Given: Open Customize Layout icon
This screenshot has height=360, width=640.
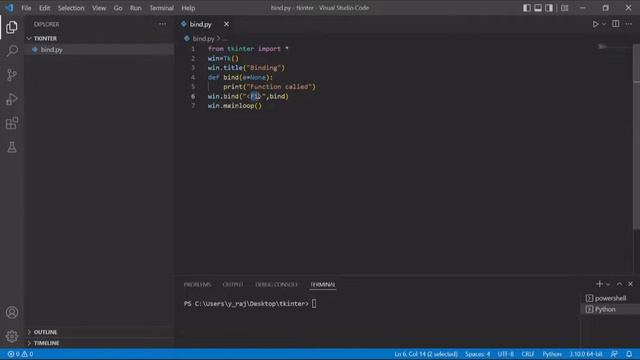Looking at the screenshot, I should click(564, 8).
